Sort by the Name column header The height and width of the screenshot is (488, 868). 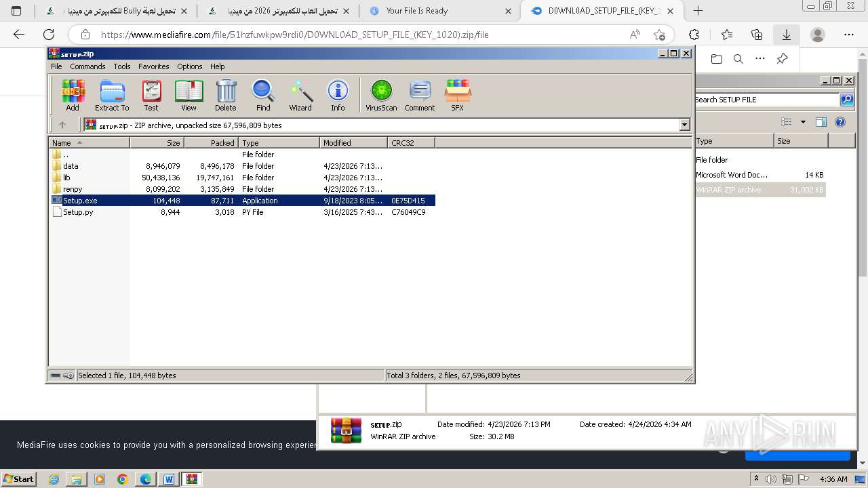click(89, 142)
